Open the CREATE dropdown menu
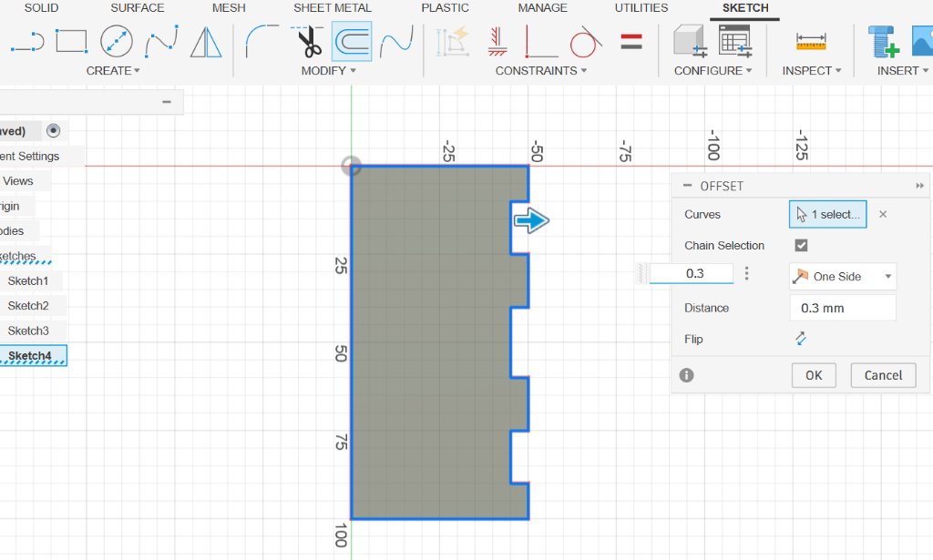The width and height of the screenshot is (933, 560). pos(113,71)
